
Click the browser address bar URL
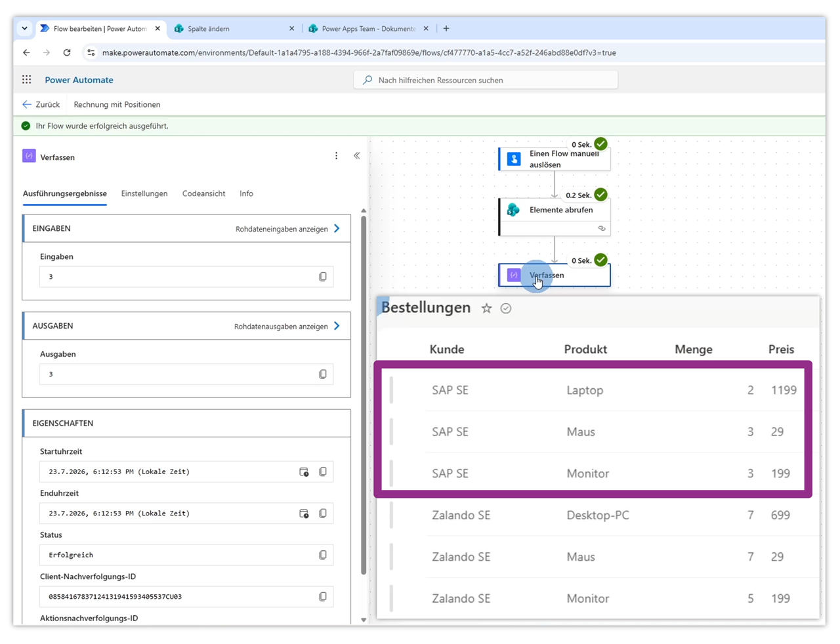[359, 52]
